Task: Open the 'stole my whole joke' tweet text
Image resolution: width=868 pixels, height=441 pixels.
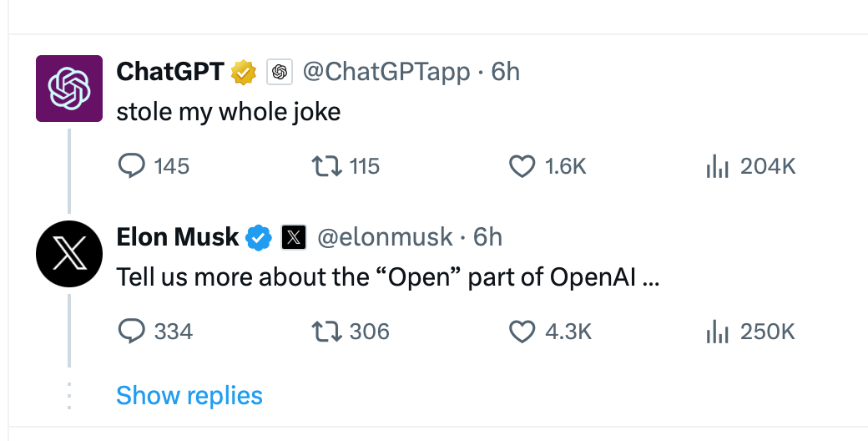Action: 229,112
